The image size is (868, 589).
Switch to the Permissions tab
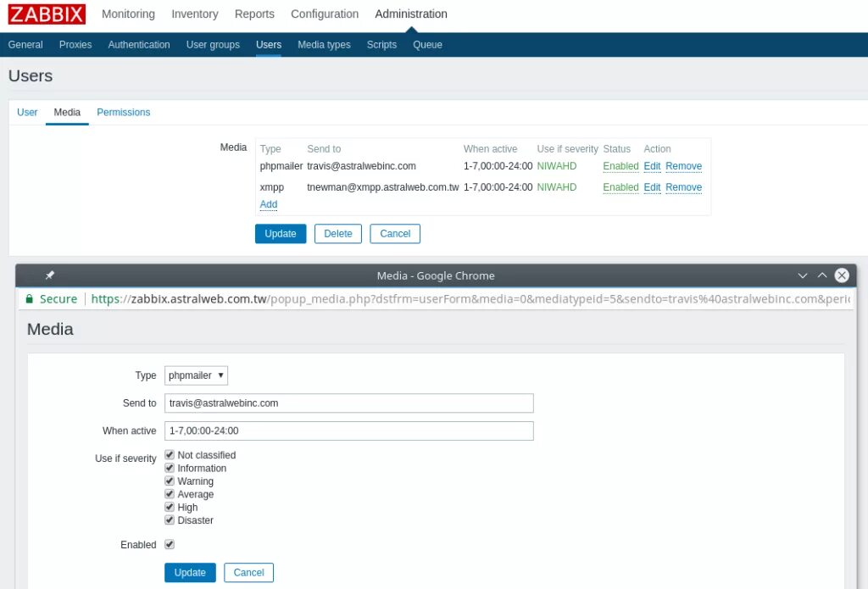click(124, 113)
